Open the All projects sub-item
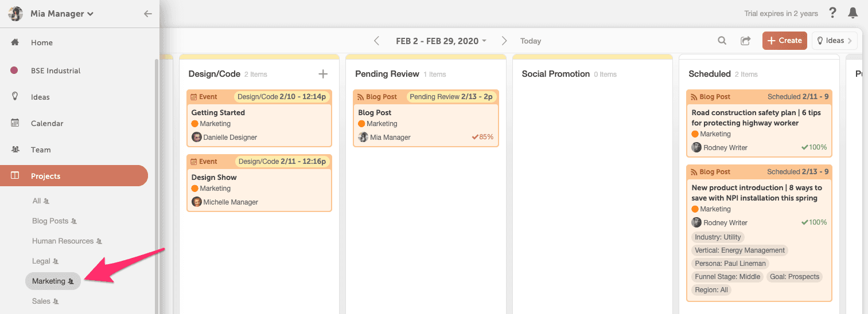868x314 pixels. (41, 201)
